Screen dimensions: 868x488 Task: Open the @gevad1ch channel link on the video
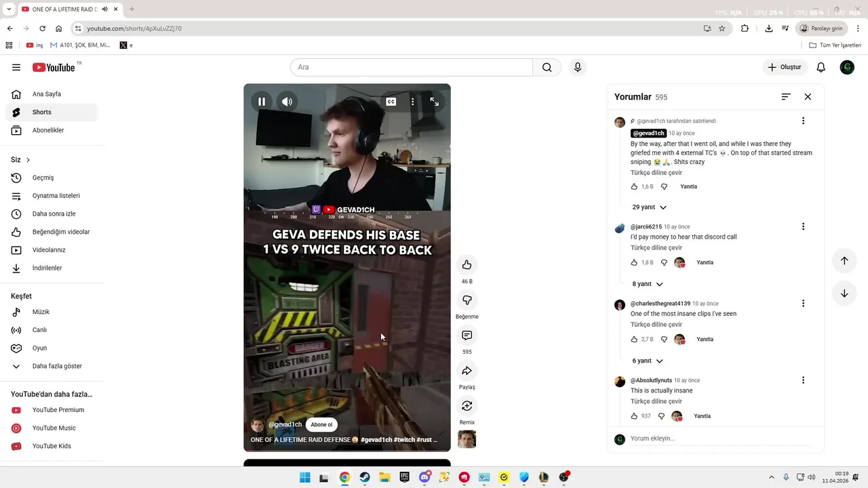[x=285, y=425]
